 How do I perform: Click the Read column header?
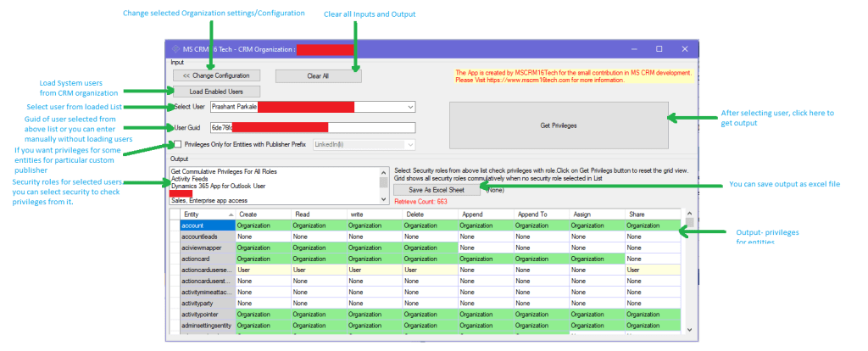[x=319, y=214]
